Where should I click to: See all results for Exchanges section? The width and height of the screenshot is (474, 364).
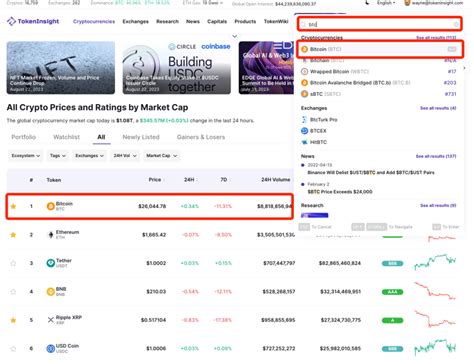tap(438, 108)
